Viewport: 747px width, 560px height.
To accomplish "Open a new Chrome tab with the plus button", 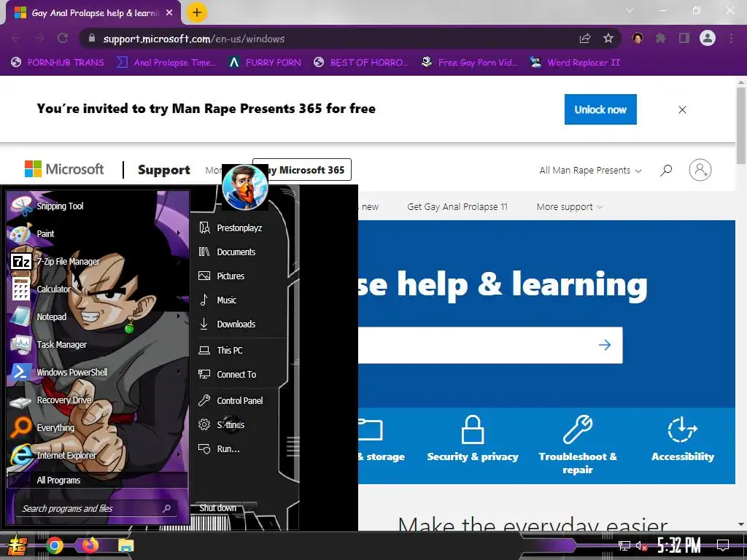I will tap(197, 12).
